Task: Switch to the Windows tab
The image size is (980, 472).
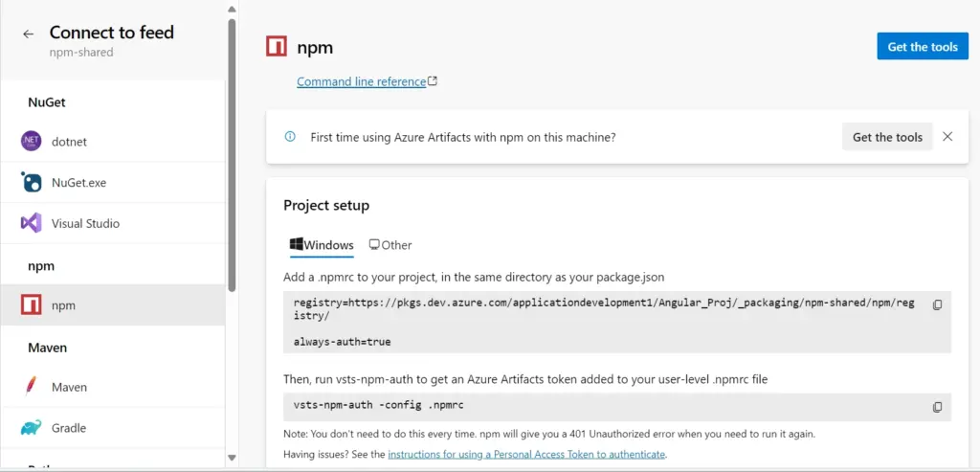Action: 322,244
